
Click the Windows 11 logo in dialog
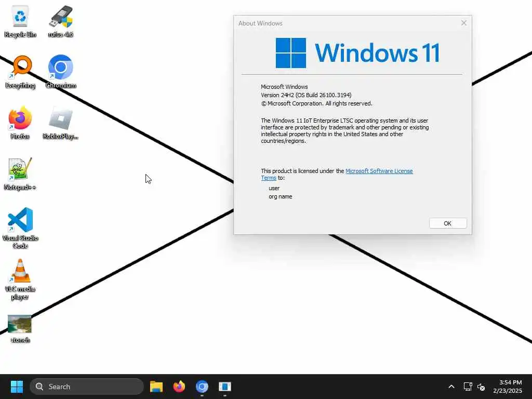[357, 53]
